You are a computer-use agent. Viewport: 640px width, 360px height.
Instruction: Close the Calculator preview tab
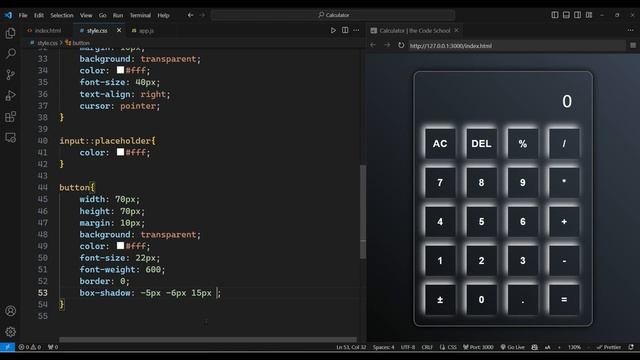[x=457, y=30]
